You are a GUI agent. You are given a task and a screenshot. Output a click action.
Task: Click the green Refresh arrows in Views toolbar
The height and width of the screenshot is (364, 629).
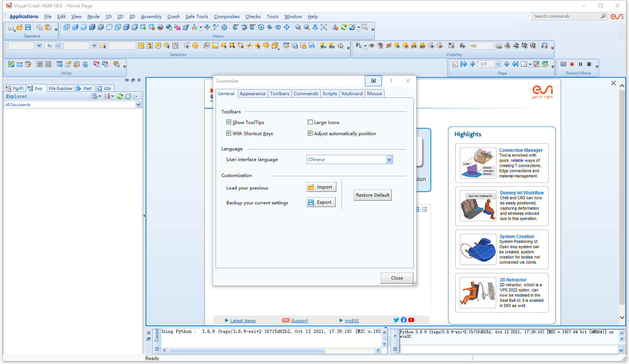[344, 27]
